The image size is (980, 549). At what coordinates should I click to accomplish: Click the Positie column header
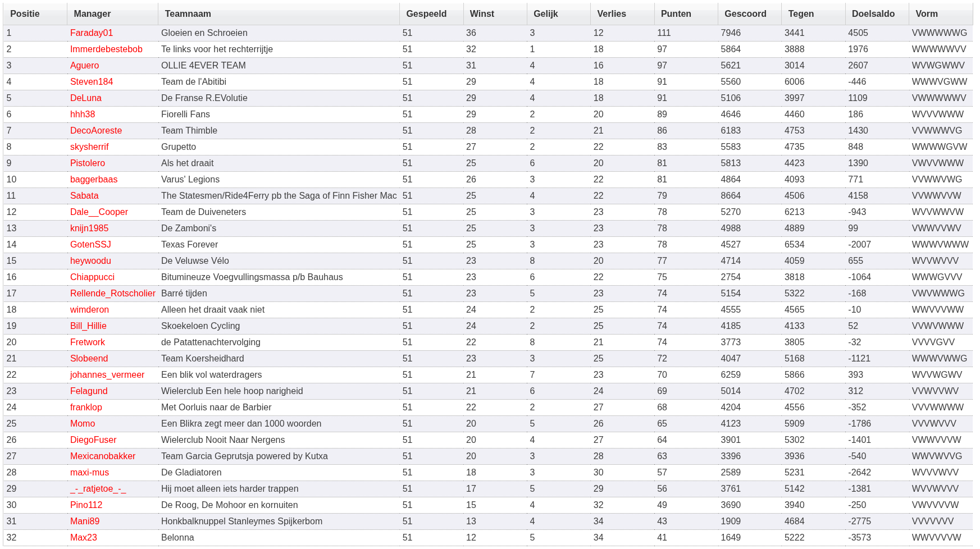click(25, 14)
